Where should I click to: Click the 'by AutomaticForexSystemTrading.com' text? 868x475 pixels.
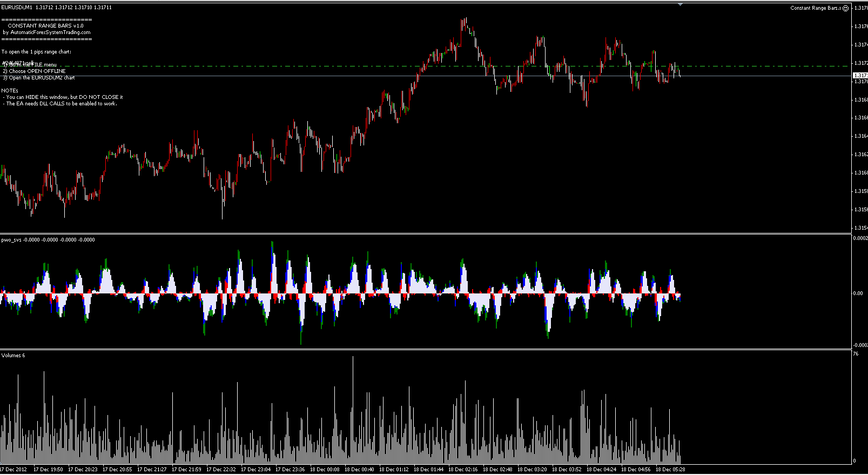tap(46, 32)
